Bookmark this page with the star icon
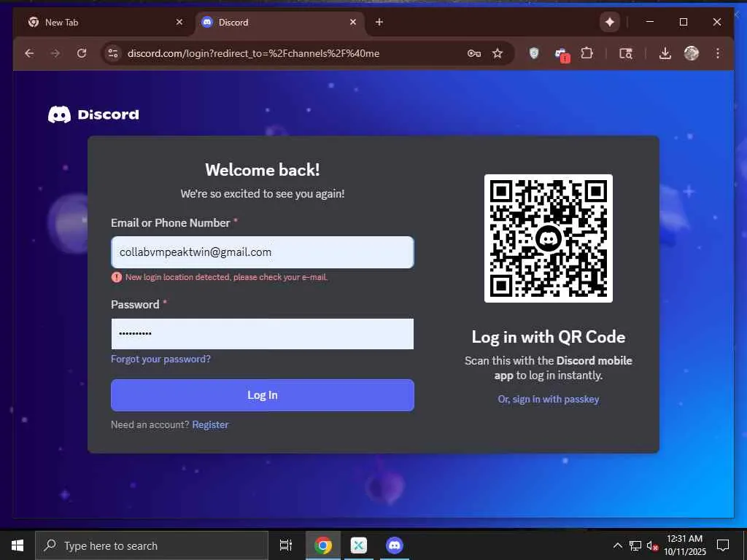Image resolution: width=747 pixels, height=560 pixels. [x=498, y=53]
